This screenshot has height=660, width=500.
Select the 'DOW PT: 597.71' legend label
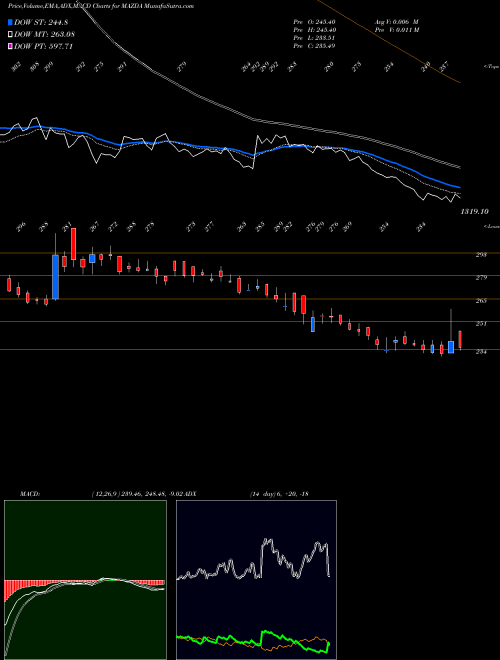tap(43, 46)
